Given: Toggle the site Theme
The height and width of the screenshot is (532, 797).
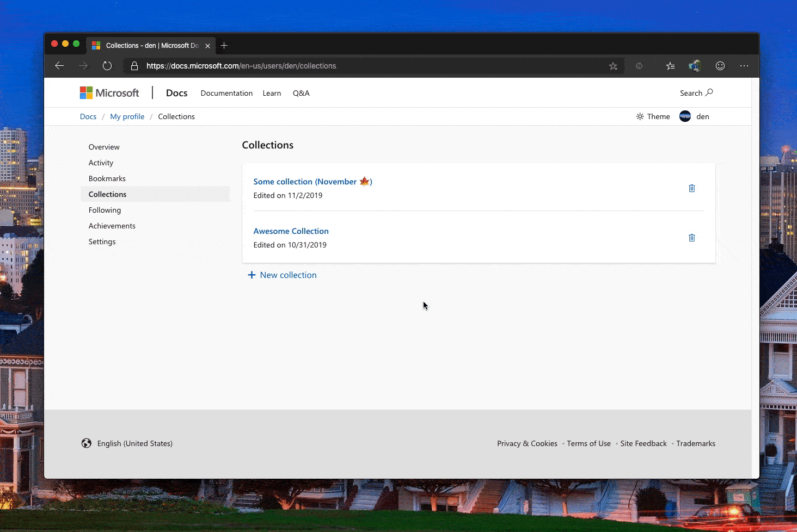Looking at the screenshot, I should pos(653,116).
